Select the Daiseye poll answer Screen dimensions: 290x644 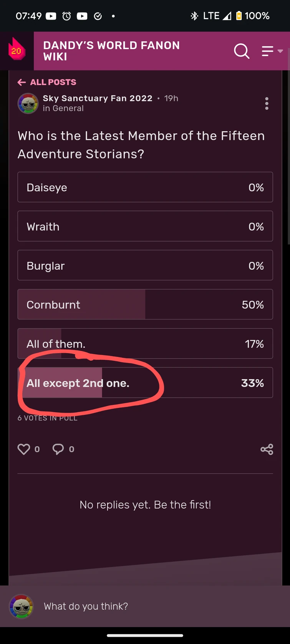(145, 187)
